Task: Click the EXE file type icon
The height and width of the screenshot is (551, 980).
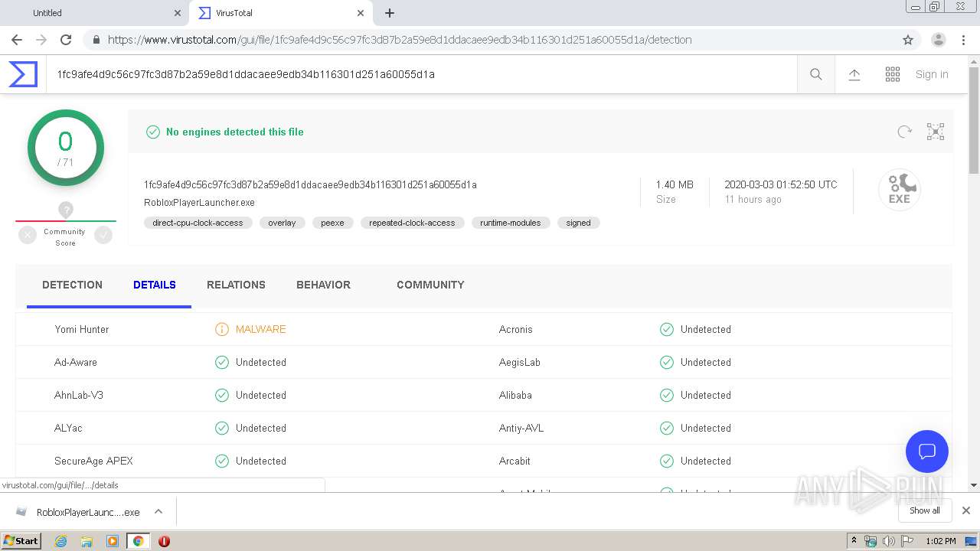Action: tap(900, 190)
